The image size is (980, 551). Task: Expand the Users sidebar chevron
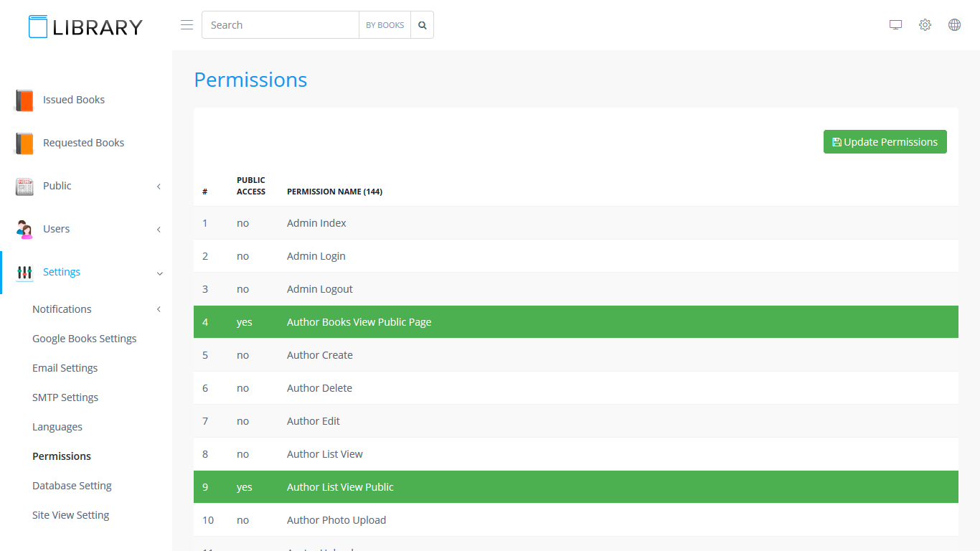click(159, 230)
